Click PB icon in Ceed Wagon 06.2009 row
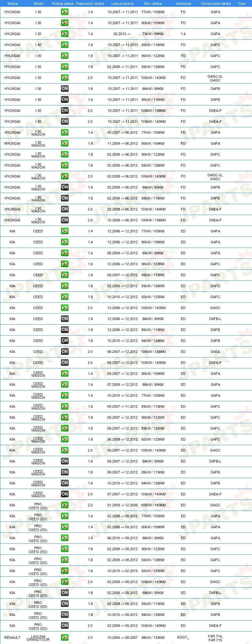This screenshot has width=252, height=644. click(65, 439)
